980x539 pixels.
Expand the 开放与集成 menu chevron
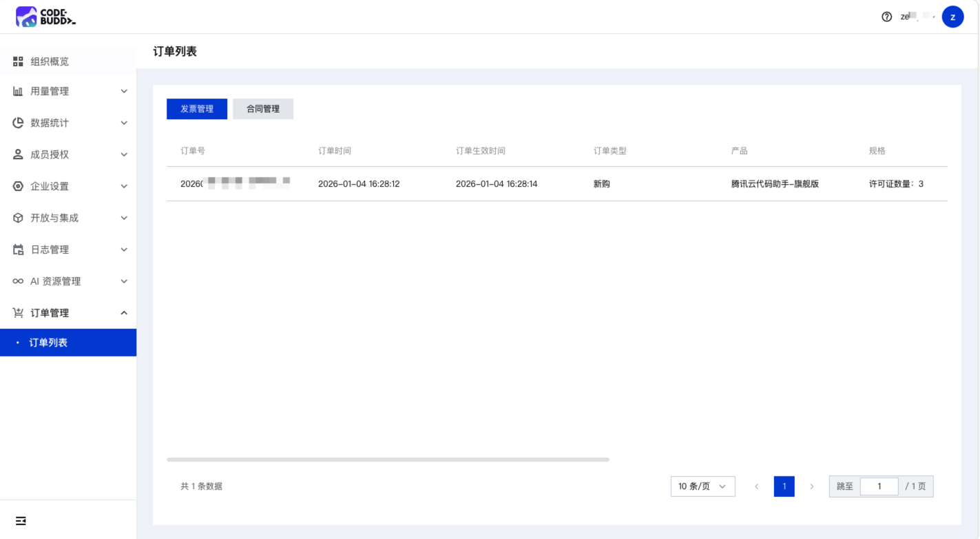pos(124,218)
